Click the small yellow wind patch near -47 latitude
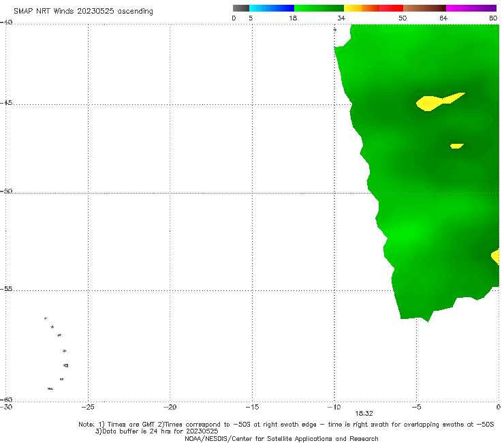504x443 pixels. point(457,146)
